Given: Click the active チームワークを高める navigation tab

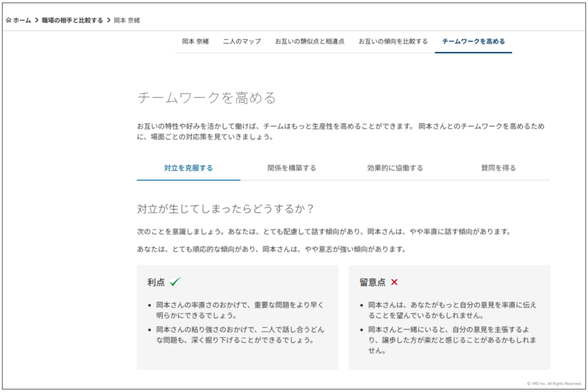Looking at the screenshot, I should coord(473,41).
